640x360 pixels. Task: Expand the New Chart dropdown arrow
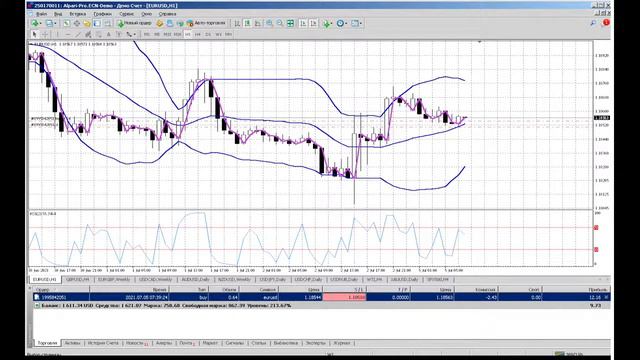41,23
